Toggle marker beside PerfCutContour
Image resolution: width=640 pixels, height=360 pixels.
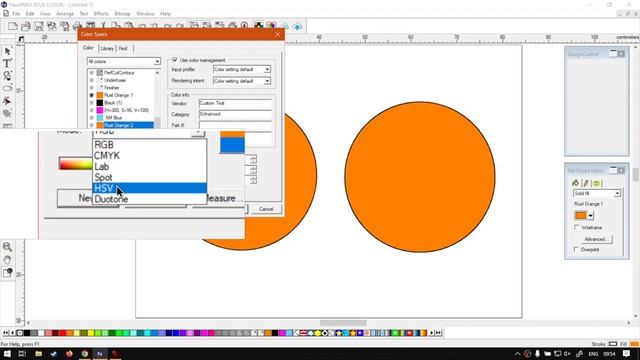click(x=91, y=73)
